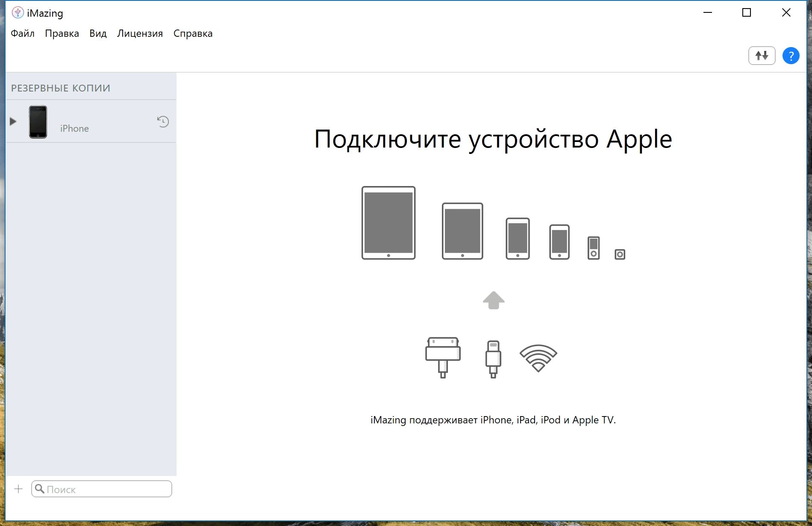Viewport: 812px width, 526px height.
Task: Click the iPod shuffle square device icon
Action: point(620,254)
